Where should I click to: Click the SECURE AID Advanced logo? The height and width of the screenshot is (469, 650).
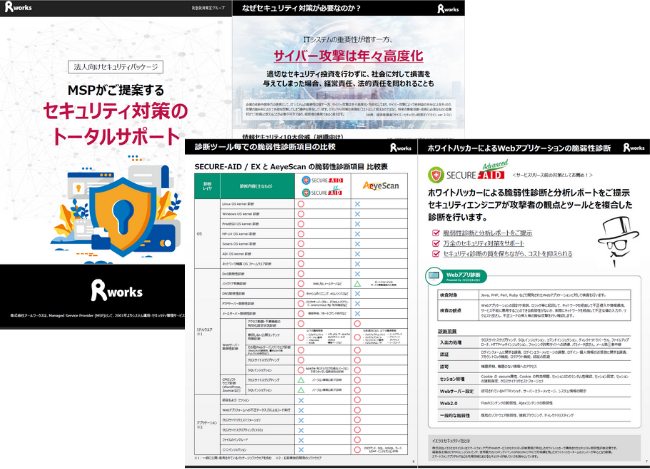click(x=468, y=171)
